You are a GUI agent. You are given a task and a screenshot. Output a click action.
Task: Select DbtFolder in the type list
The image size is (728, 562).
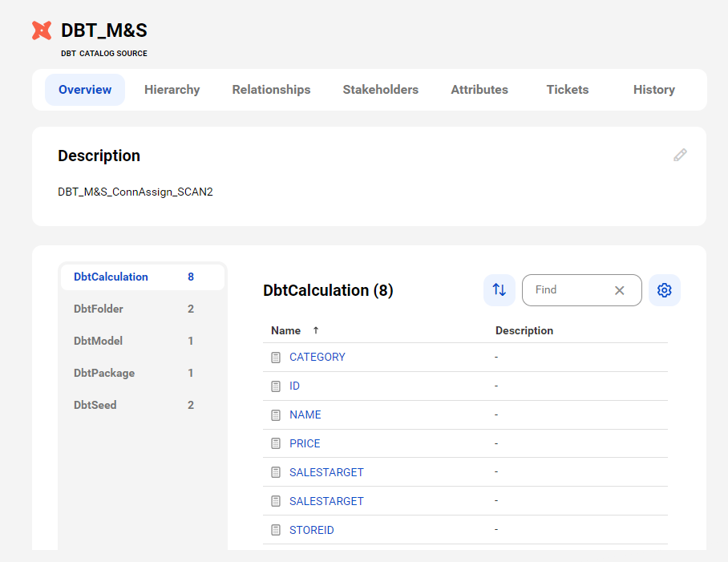click(143, 309)
